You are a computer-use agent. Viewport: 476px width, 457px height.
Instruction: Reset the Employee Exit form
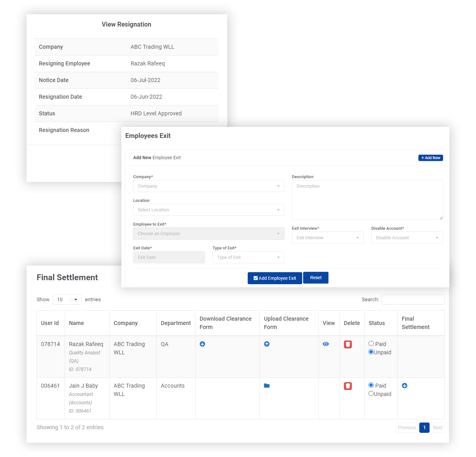click(x=315, y=278)
